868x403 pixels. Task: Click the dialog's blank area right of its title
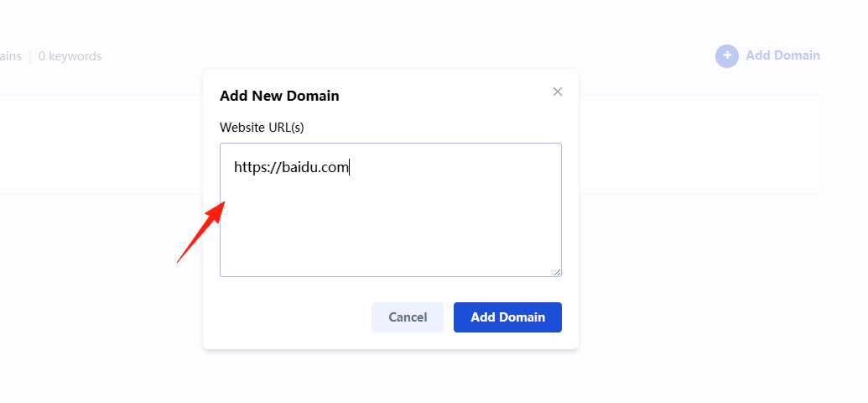point(443,96)
